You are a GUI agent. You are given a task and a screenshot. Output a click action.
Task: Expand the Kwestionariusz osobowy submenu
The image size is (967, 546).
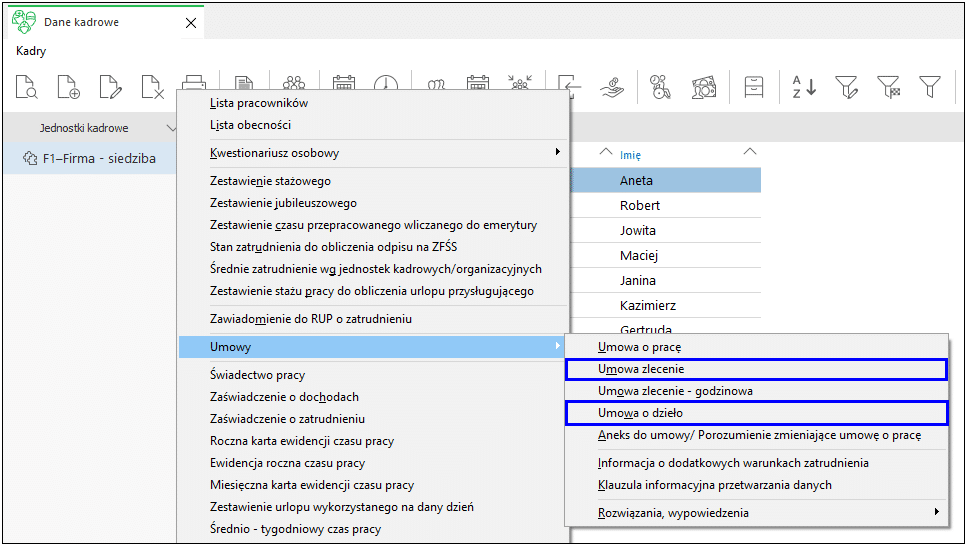373,153
